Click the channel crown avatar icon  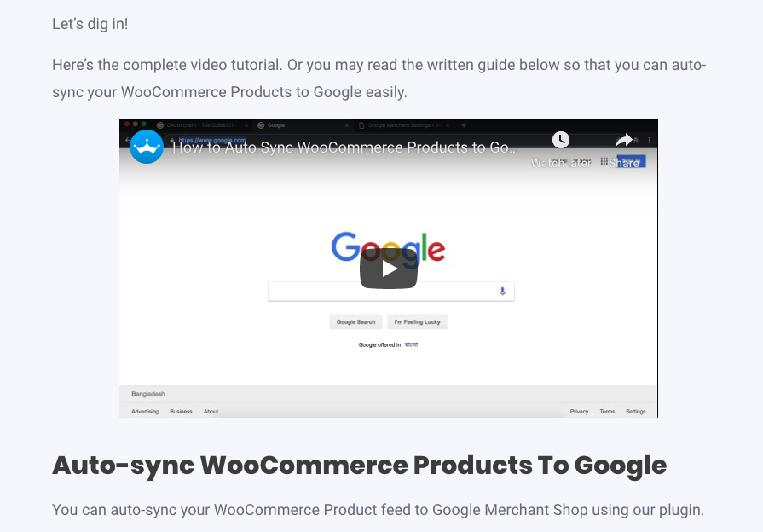click(x=147, y=147)
